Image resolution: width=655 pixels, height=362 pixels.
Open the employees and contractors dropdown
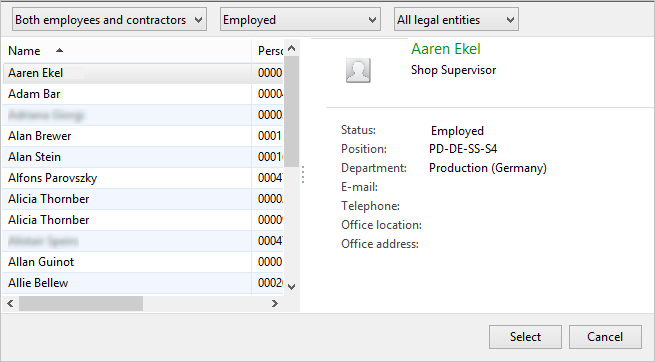point(109,20)
